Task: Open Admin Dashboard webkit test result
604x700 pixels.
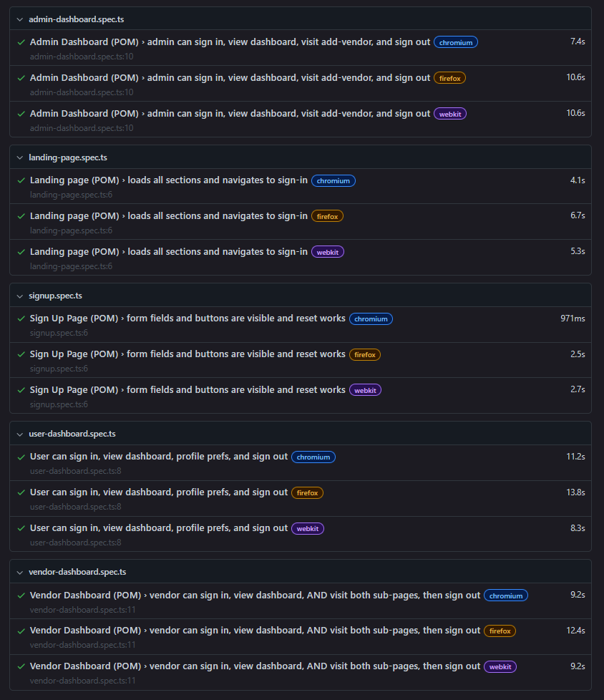Action: click(230, 114)
